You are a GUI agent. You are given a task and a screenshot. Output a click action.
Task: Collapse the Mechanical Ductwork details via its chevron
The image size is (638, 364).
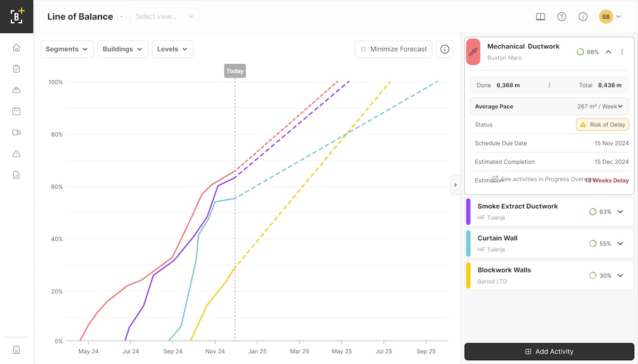(x=608, y=52)
